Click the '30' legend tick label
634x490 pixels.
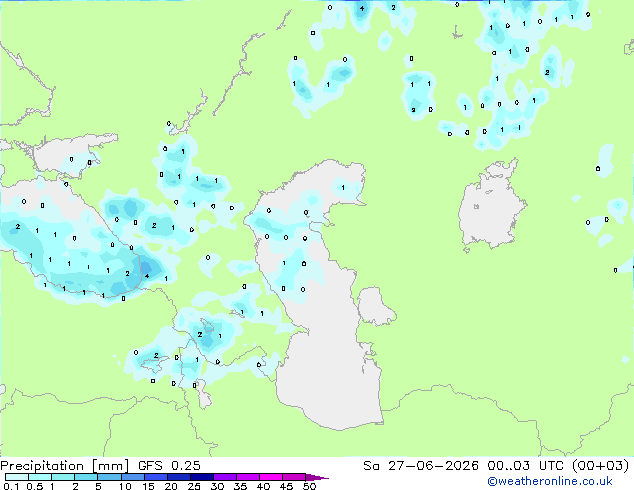[217, 486]
